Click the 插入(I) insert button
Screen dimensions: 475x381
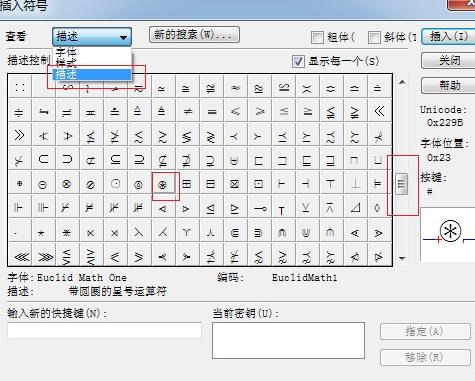click(448, 36)
